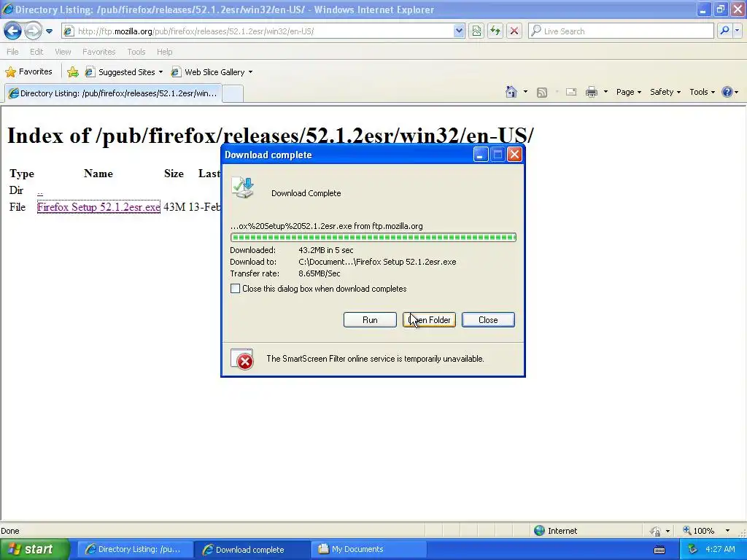747x560 pixels.
Task: Click the Internet security zone status icon
Action: [x=539, y=531]
